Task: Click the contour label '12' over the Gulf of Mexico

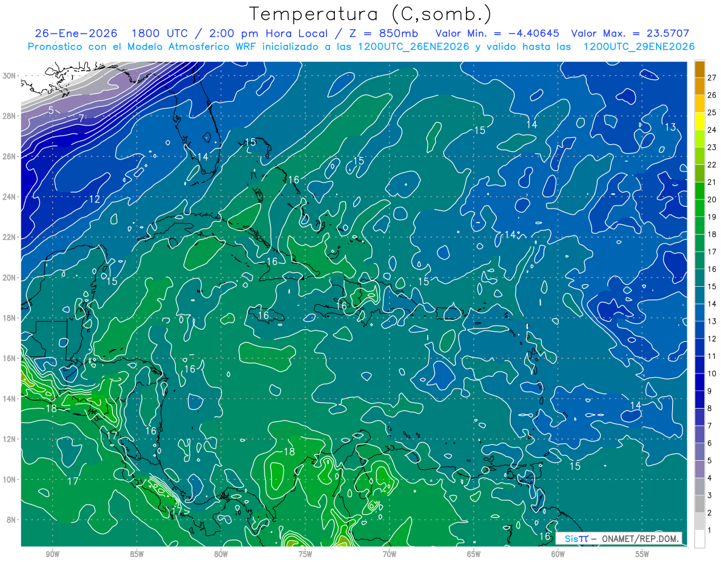Action: tap(95, 199)
